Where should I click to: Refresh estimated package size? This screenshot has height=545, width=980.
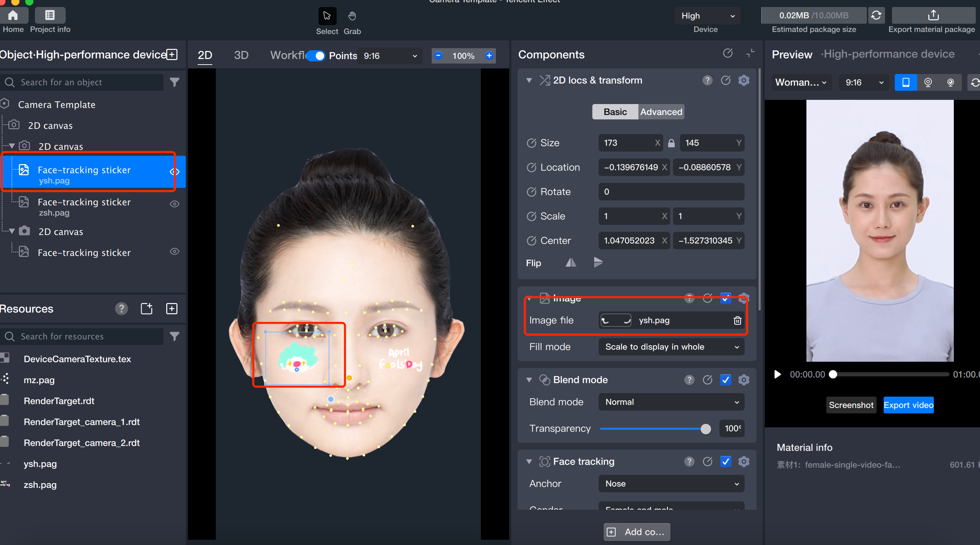coord(876,16)
